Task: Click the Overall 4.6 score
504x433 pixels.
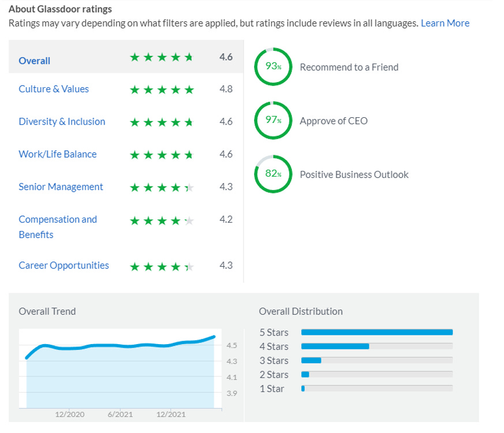Action: click(x=226, y=57)
